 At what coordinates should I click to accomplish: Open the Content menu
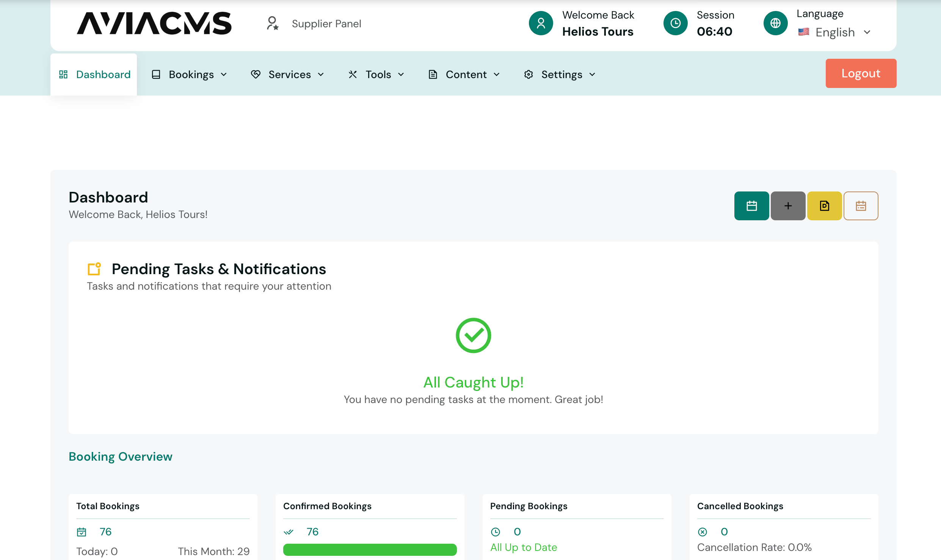[464, 74]
